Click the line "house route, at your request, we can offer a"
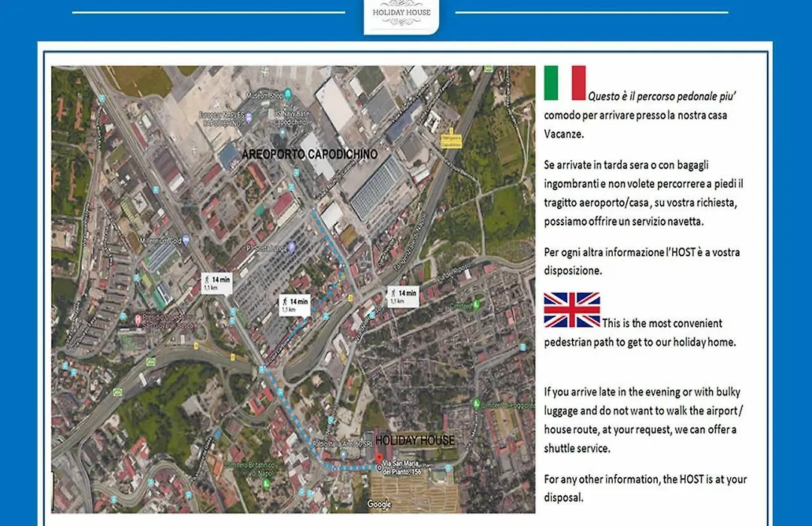 click(x=640, y=430)
